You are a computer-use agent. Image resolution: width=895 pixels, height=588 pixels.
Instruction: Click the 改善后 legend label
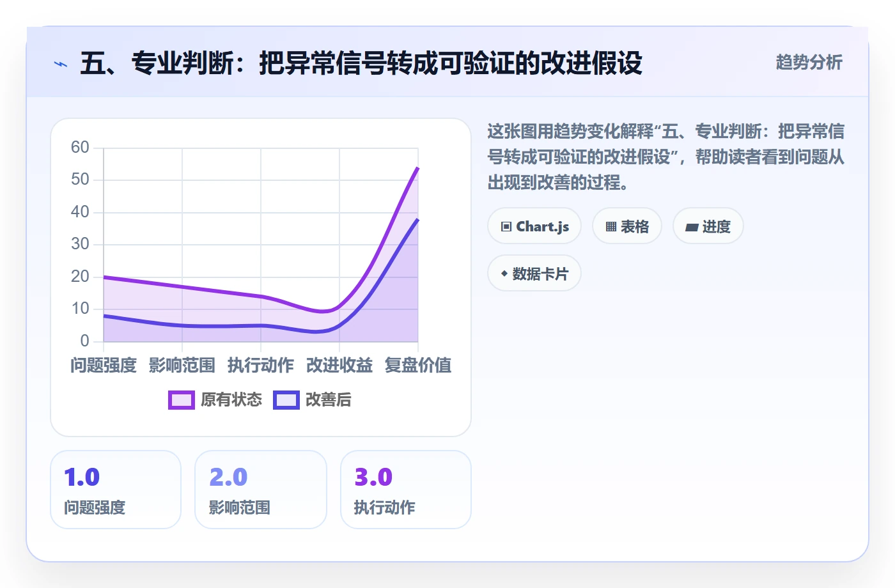[x=329, y=399]
